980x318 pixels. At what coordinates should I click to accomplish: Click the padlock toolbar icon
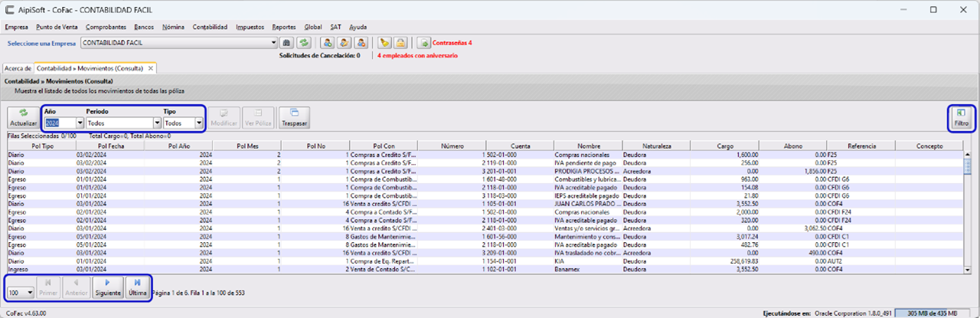click(x=400, y=43)
